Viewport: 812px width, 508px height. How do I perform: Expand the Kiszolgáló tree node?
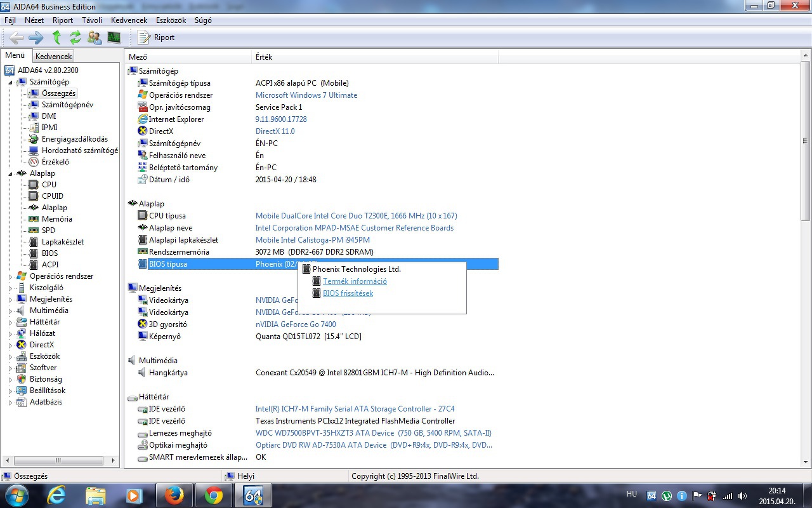point(10,288)
